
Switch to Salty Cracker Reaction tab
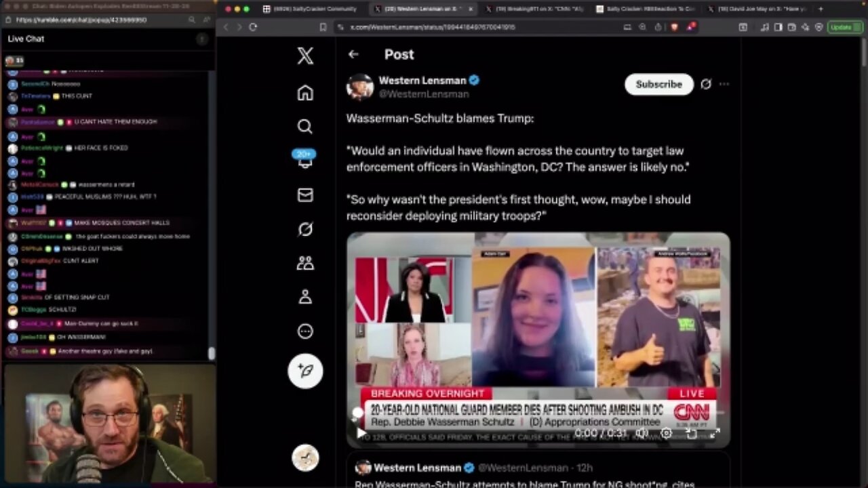tap(645, 9)
